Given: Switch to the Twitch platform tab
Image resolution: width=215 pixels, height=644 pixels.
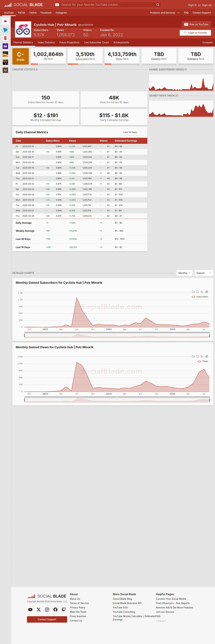Looking at the screenshot, I should [x=33, y=13].
